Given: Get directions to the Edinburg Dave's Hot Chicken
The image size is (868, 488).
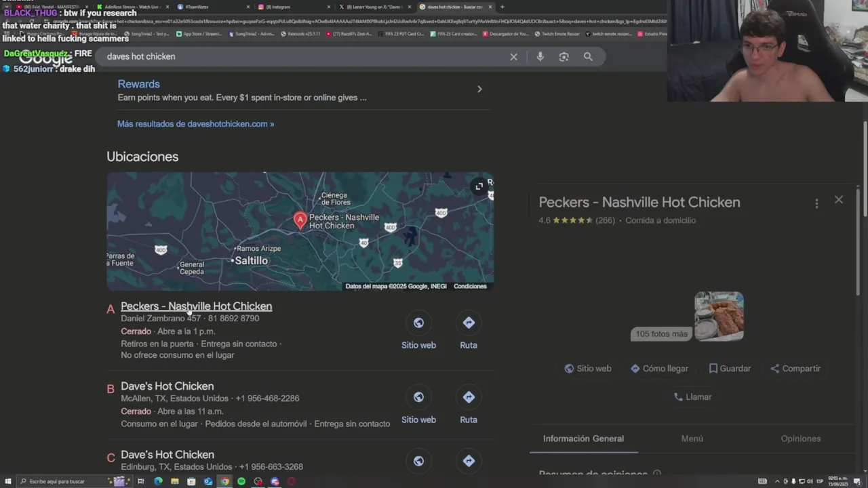Looking at the screenshot, I should (469, 461).
